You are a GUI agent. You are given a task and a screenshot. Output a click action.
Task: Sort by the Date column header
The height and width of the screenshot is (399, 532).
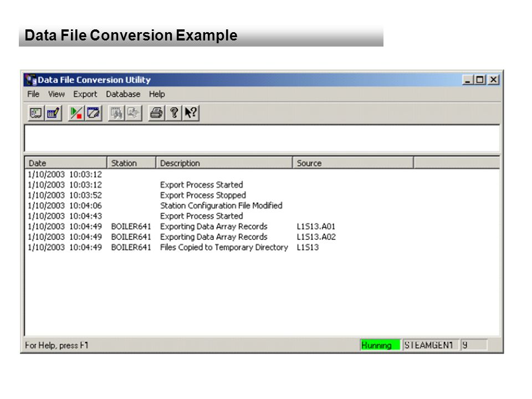coord(66,163)
